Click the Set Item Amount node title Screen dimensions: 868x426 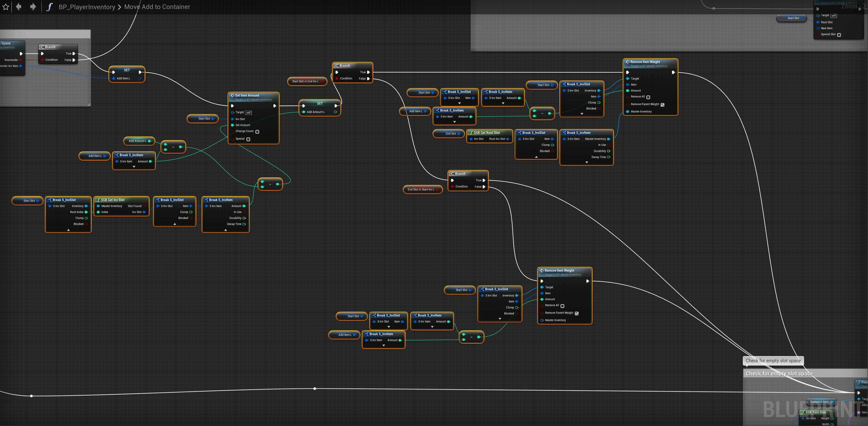247,96
